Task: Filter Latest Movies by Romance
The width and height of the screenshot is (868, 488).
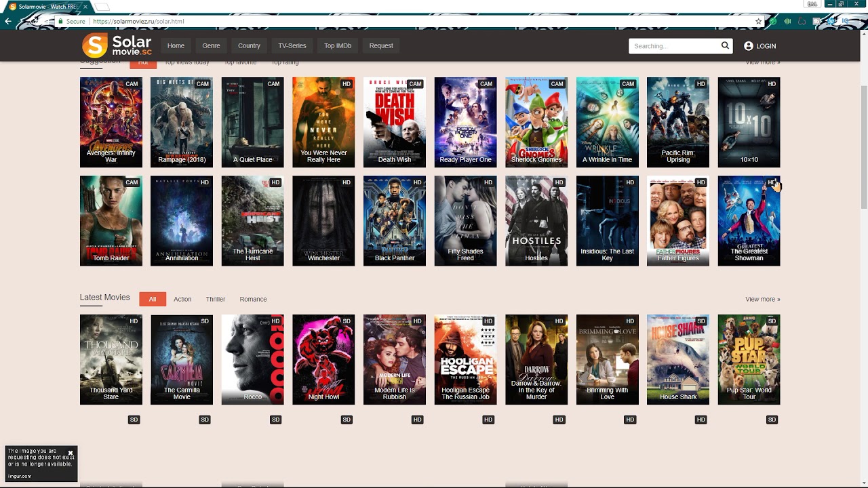Action: coord(253,299)
